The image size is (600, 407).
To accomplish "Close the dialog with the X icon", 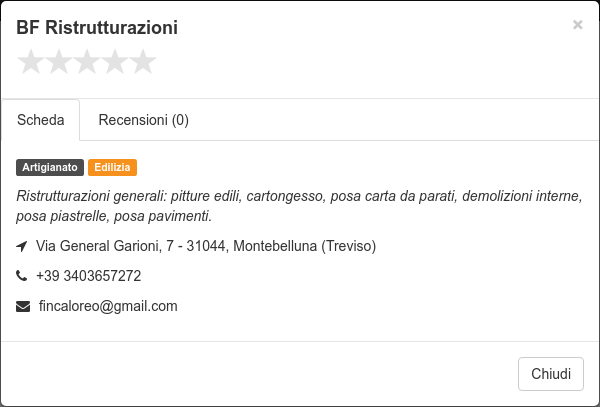I will point(577,25).
